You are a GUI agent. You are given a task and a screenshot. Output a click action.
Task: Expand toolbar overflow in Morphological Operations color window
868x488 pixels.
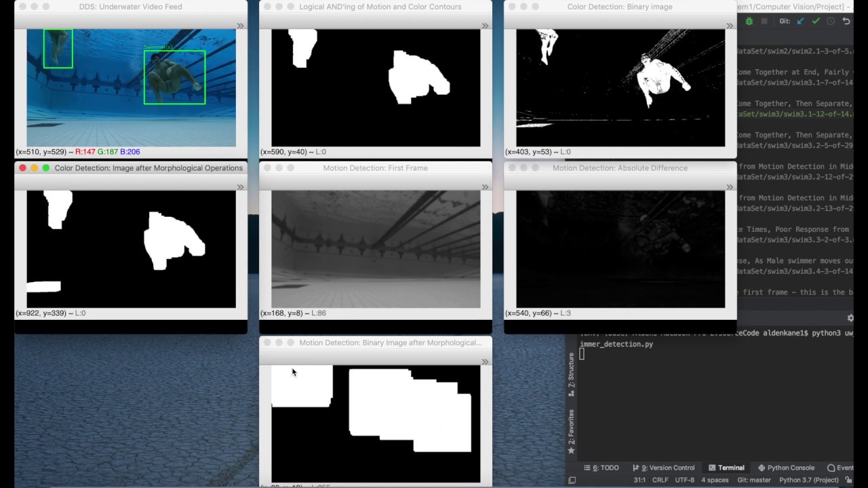(x=240, y=187)
